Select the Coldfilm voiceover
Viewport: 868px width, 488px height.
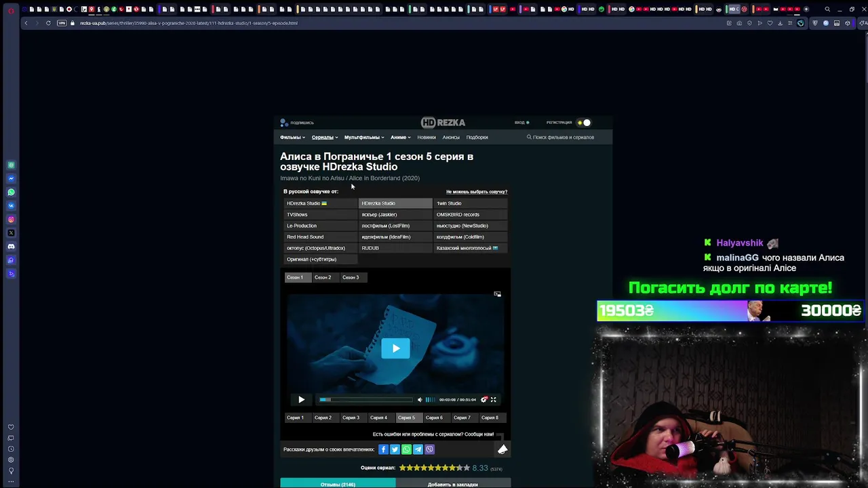(x=471, y=237)
